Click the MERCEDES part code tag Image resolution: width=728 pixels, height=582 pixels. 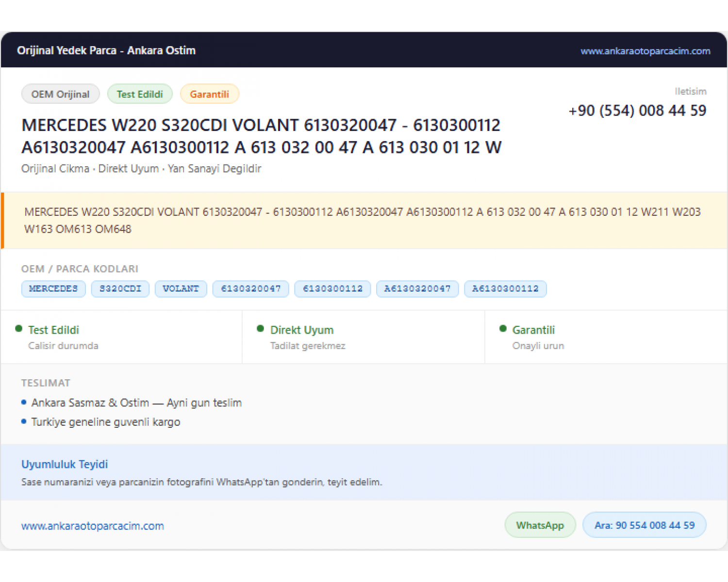[53, 289]
